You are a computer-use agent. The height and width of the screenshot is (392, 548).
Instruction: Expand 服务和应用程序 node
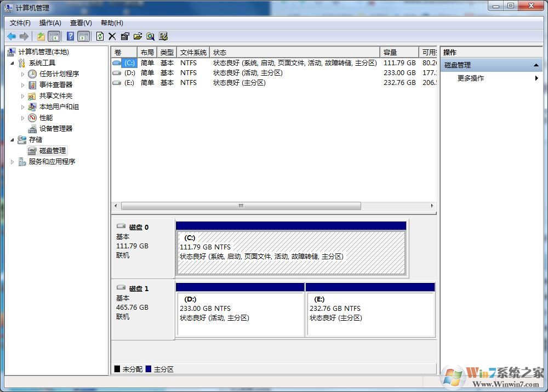[12, 161]
